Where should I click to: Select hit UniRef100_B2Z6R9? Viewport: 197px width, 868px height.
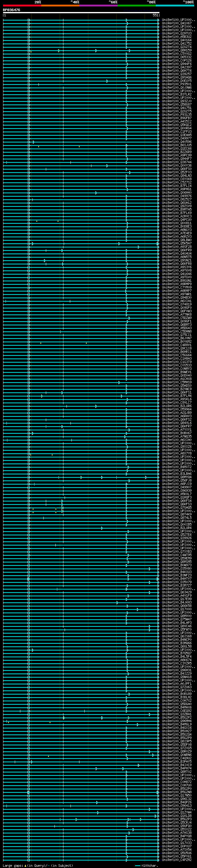(177, 152)
